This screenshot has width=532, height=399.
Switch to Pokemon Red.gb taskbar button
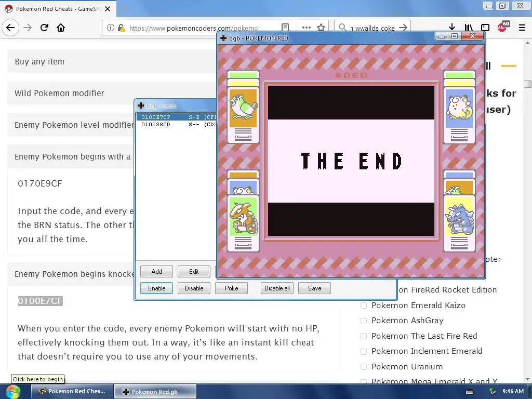pyautogui.click(x=155, y=391)
